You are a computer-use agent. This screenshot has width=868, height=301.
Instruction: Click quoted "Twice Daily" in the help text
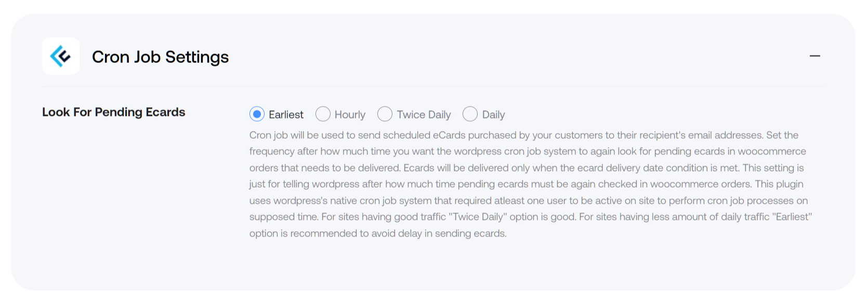click(478, 217)
